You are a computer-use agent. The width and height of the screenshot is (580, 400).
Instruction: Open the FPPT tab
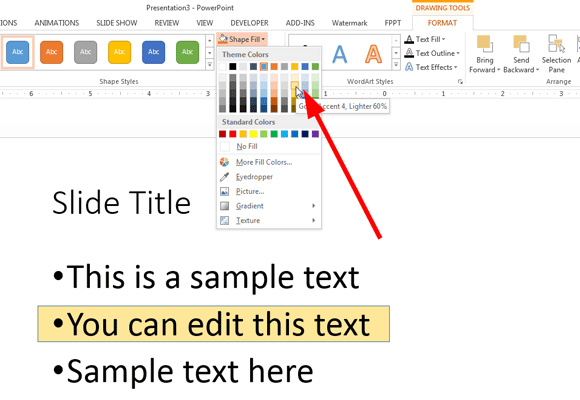[392, 23]
